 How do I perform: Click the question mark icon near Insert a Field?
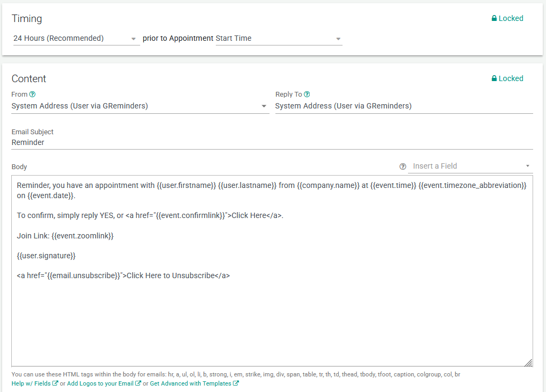(x=403, y=166)
